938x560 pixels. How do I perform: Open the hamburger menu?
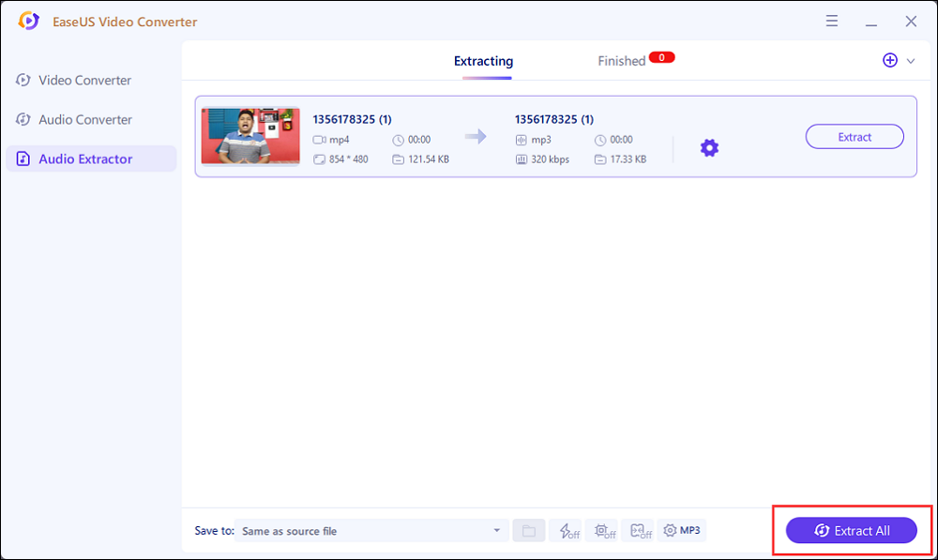(x=832, y=20)
